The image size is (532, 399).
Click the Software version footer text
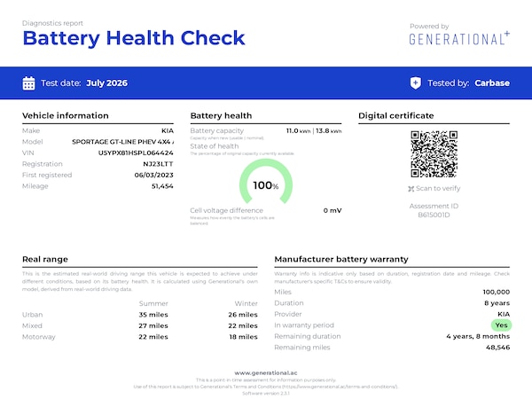(266, 393)
